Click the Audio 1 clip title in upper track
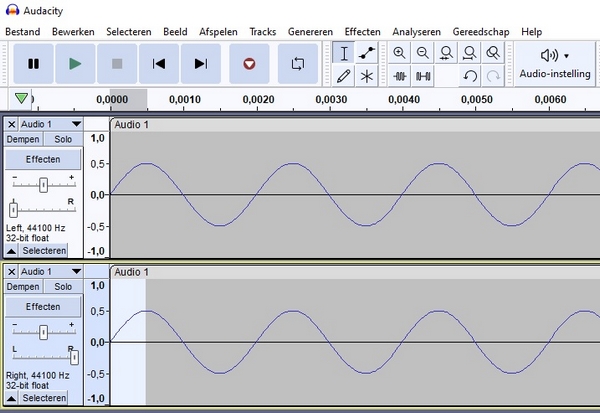 [131, 125]
